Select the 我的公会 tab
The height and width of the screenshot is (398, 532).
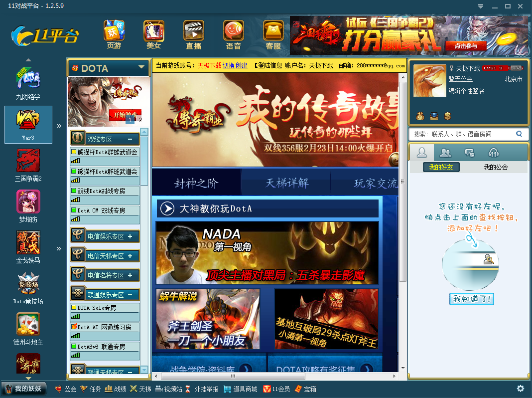click(x=496, y=167)
